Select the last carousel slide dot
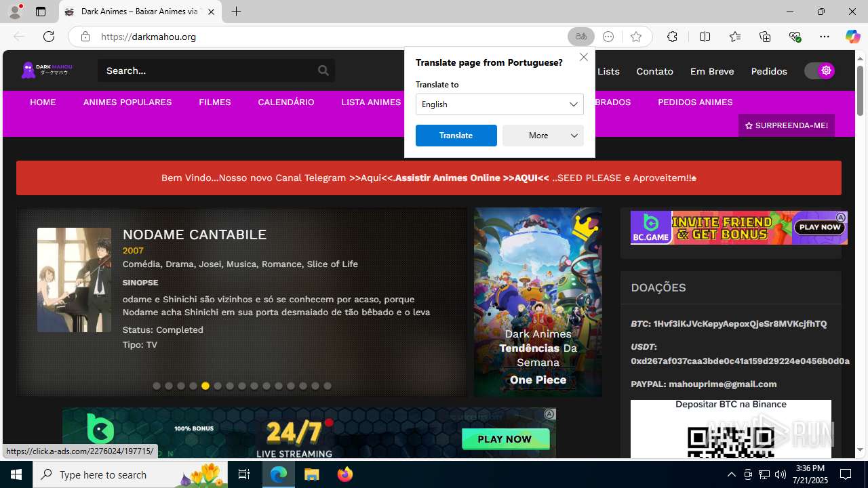 point(328,386)
